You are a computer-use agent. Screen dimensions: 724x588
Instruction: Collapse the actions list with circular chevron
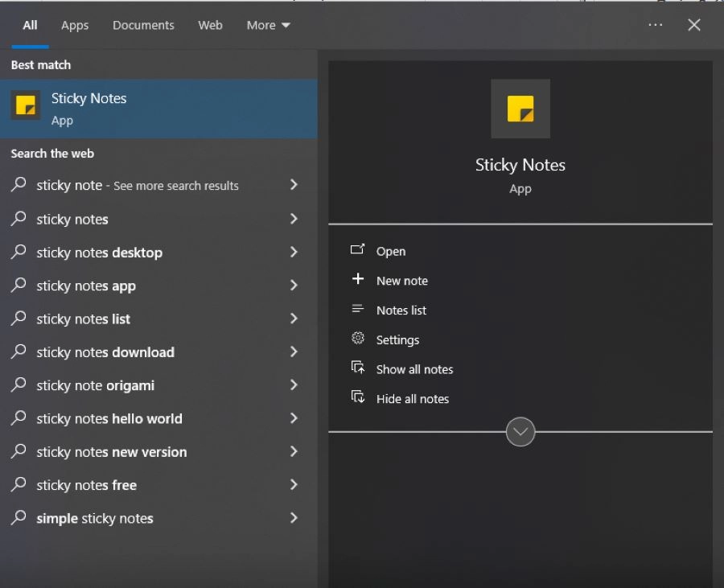[x=520, y=432]
